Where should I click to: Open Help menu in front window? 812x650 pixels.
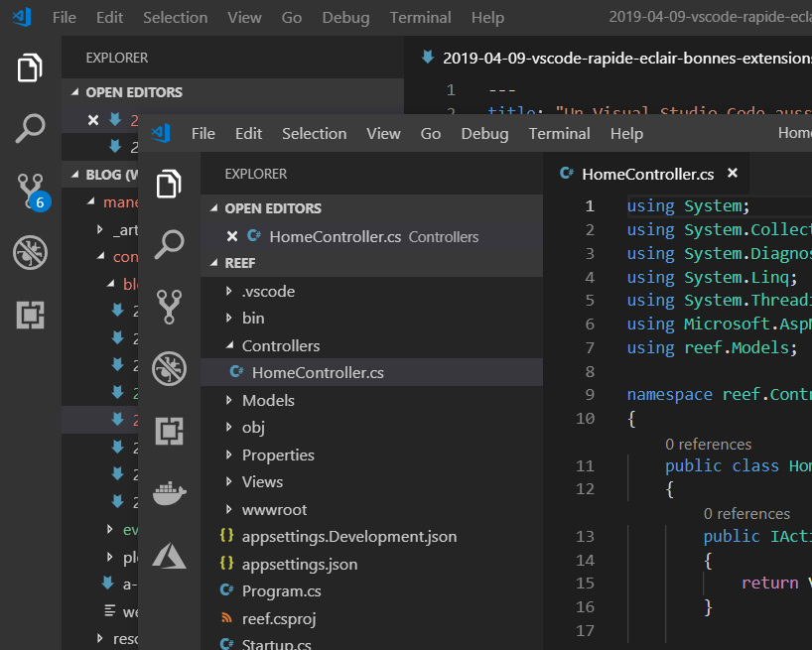(626, 134)
